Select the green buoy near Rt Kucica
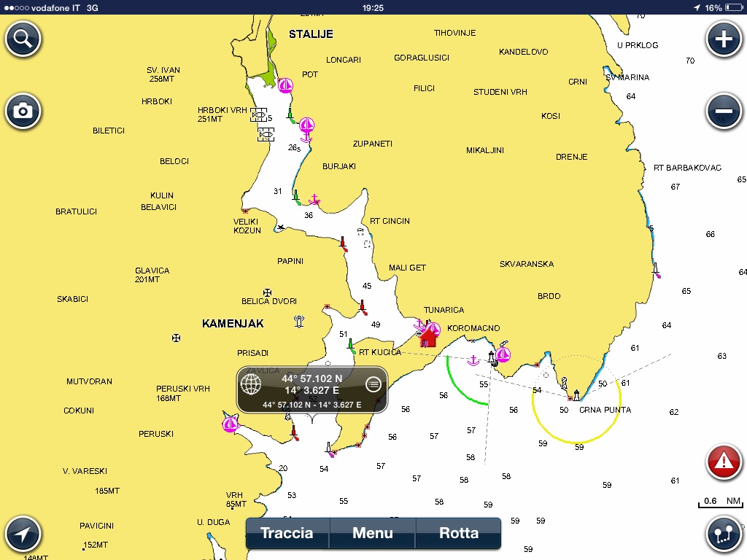This screenshot has height=560, width=747. point(352,346)
